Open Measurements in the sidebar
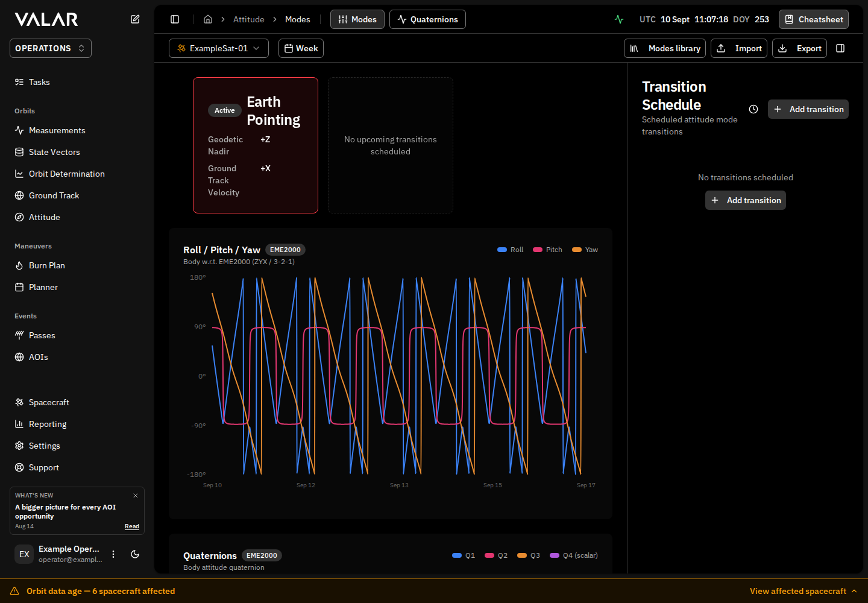 [x=77, y=130]
